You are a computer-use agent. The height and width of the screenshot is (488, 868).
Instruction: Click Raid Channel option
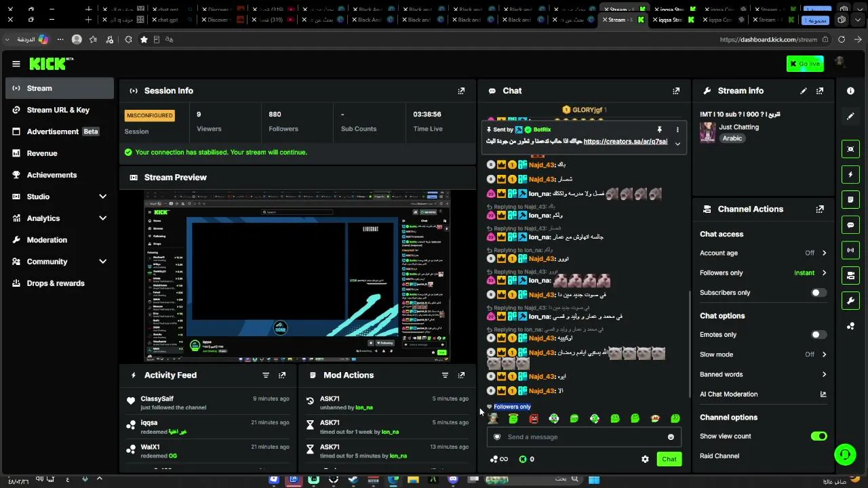point(719,456)
